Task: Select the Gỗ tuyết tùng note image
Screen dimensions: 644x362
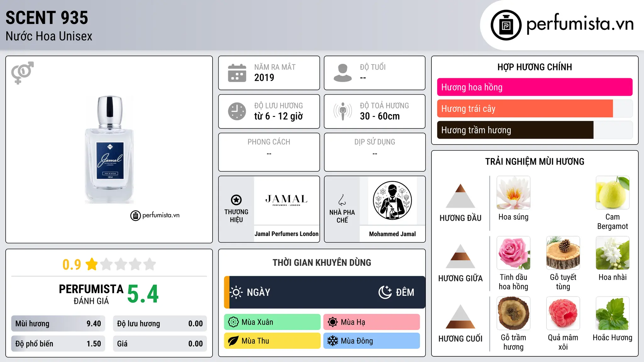Action: tap(563, 253)
